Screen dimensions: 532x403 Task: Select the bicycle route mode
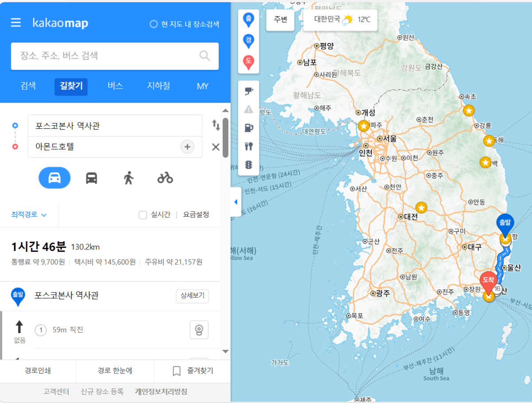tap(165, 178)
